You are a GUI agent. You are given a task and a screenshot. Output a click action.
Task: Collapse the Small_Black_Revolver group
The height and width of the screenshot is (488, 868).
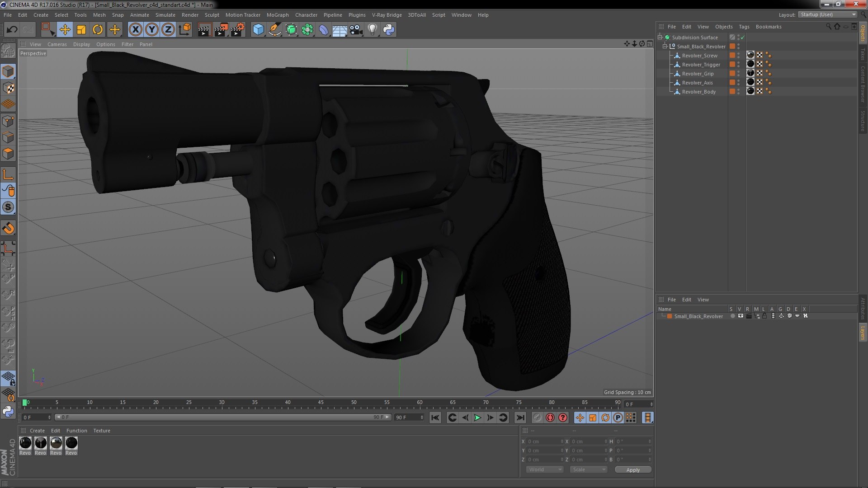(665, 47)
